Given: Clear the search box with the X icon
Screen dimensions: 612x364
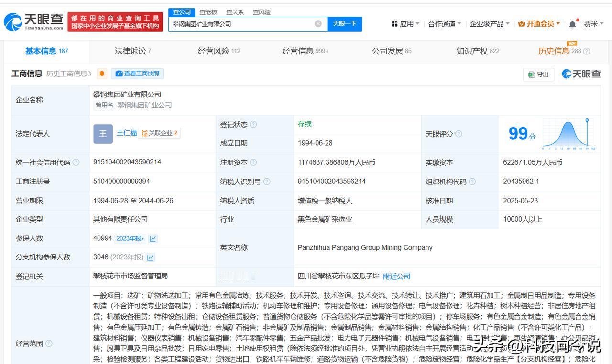Looking at the screenshot, I should point(318,24).
